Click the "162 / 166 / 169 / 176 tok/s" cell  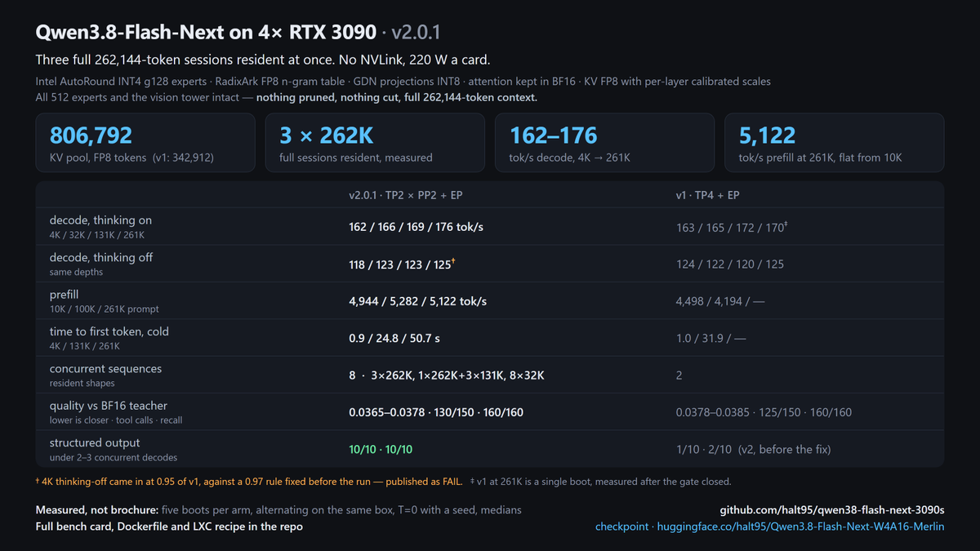tap(416, 226)
